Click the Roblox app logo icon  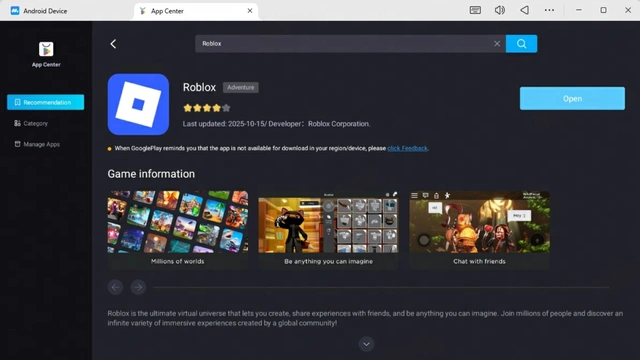(x=138, y=104)
